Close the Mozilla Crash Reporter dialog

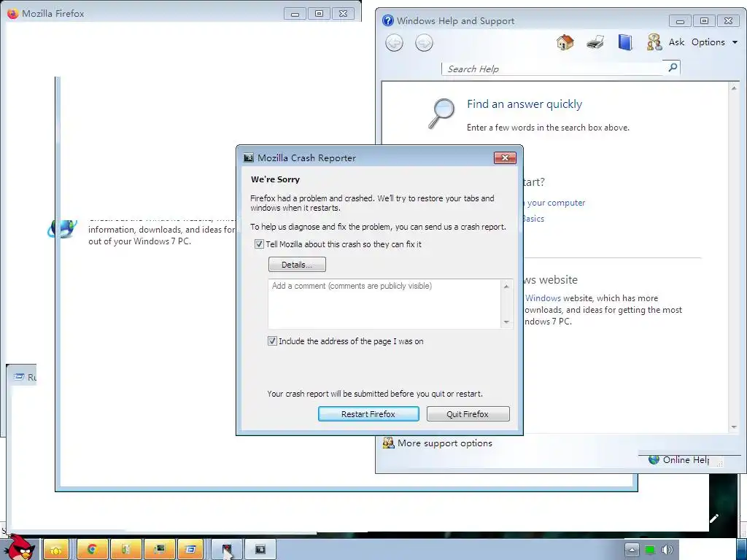coord(505,157)
